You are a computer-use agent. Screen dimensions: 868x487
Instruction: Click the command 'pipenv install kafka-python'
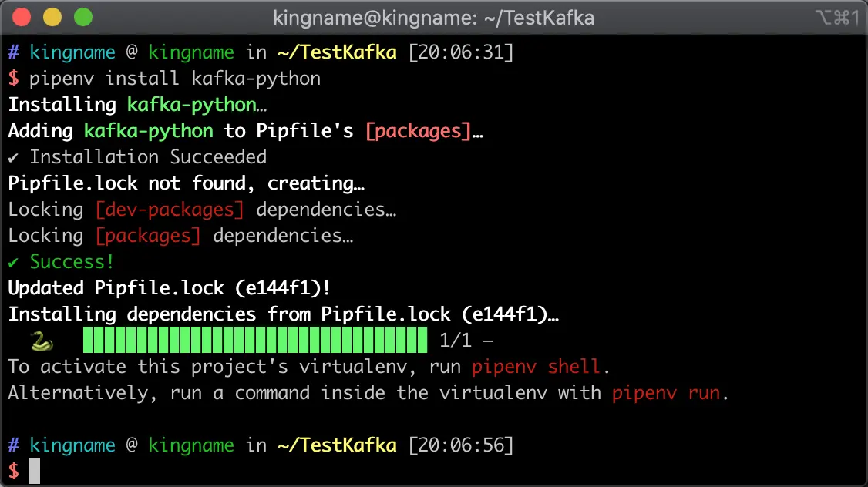(x=175, y=79)
